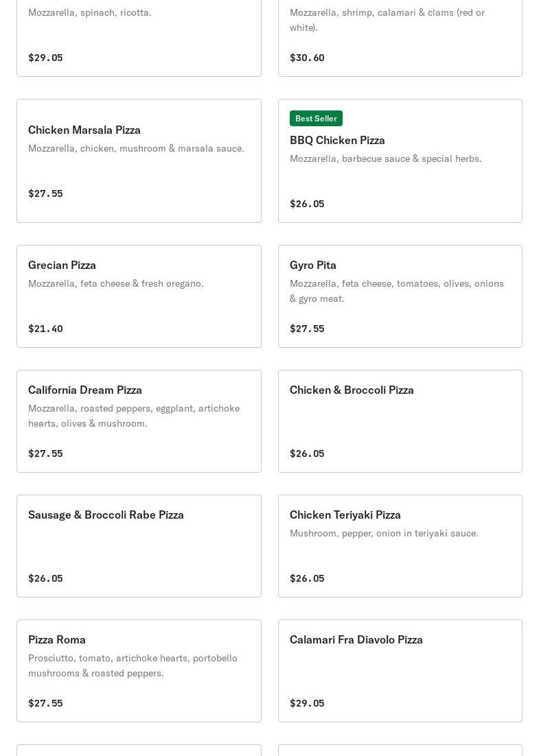Click the Grecian Pizza $21.40 price
539x756 pixels.
(x=45, y=329)
